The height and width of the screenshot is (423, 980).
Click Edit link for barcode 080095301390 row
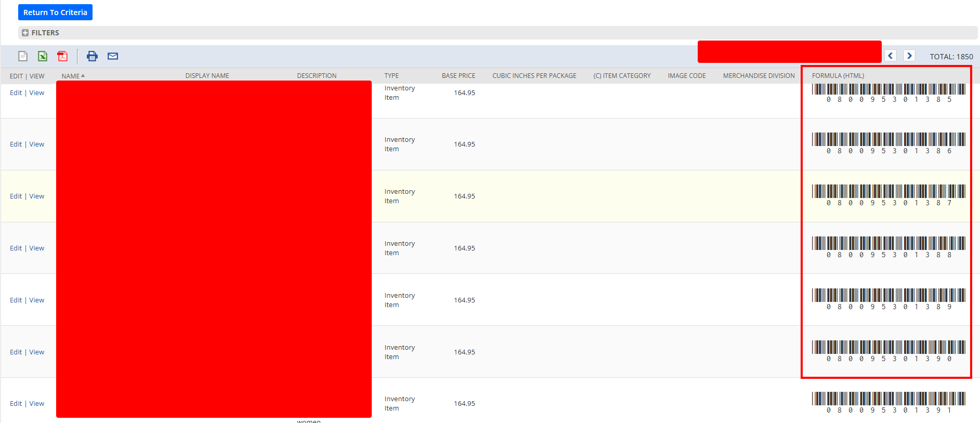point(16,352)
